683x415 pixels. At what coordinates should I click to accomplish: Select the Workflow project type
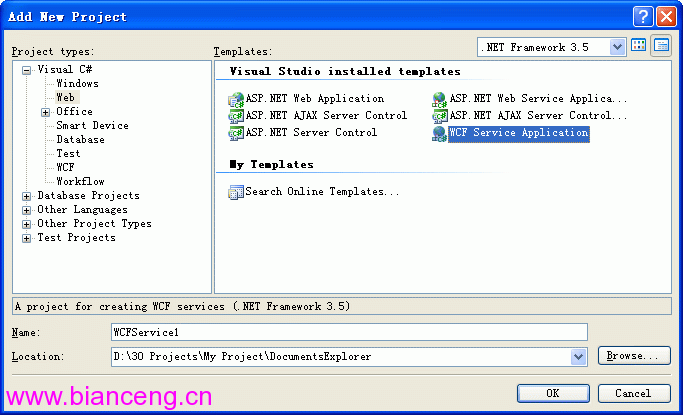81,181
